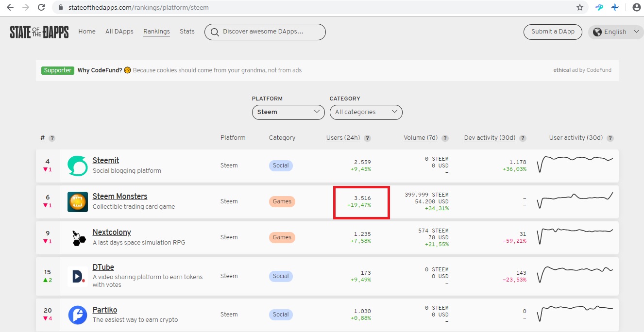Sort by Users (24h) column header
Screen dimensions: 644x332
click(343, 138)
